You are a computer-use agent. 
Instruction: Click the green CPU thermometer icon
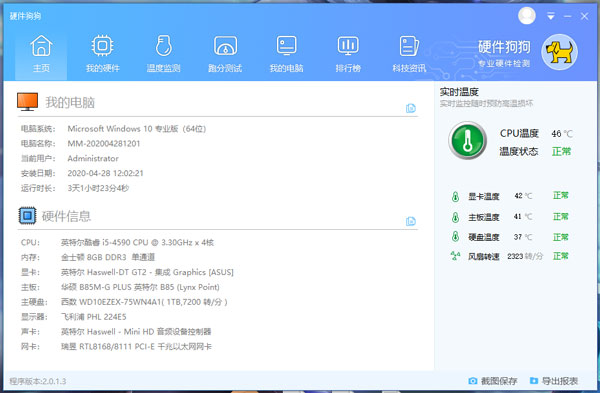point(468,140)
